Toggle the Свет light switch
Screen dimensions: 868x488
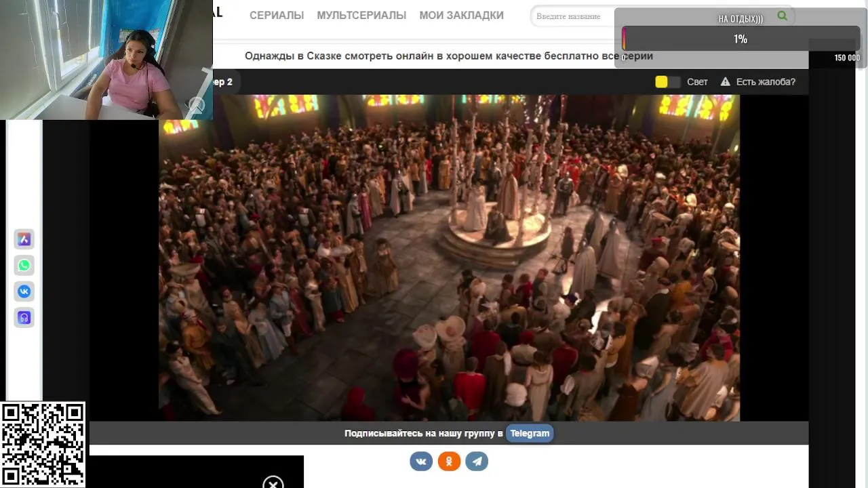[x=667, y=82]
